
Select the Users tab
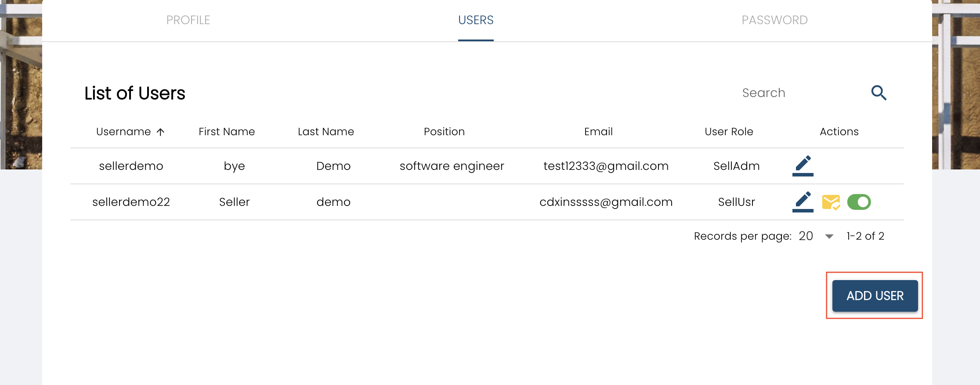(476, 20)
